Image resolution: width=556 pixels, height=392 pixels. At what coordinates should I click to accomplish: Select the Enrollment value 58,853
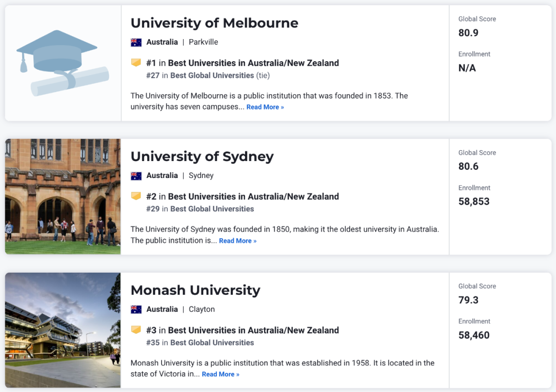click(x=474, y=202)
